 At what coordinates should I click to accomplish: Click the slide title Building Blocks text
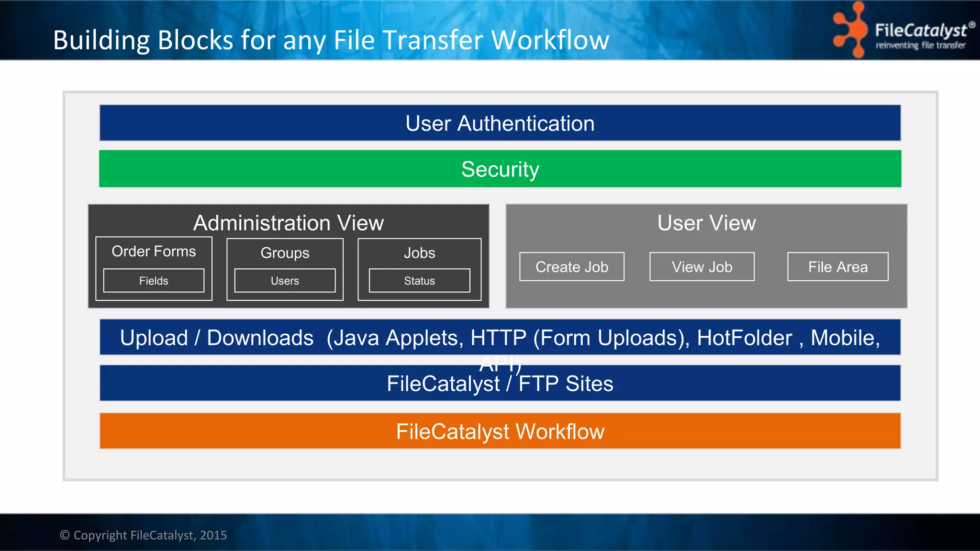(x=331, y=40)
